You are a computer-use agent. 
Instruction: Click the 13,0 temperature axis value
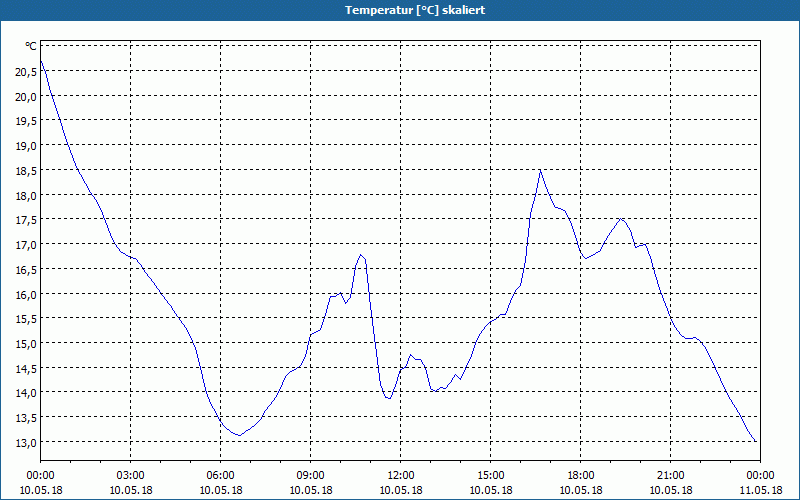coord(26,443)
